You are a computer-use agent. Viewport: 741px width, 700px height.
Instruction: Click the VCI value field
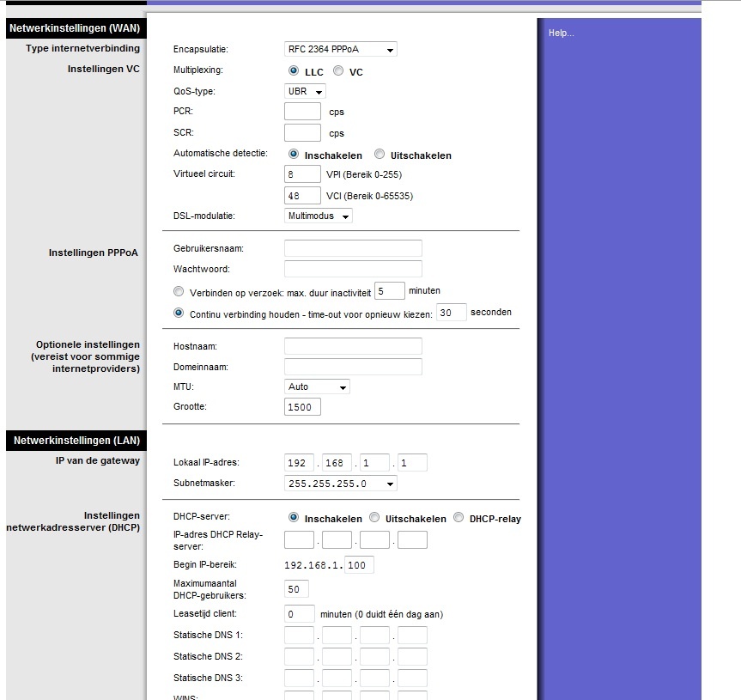[302, 195]
